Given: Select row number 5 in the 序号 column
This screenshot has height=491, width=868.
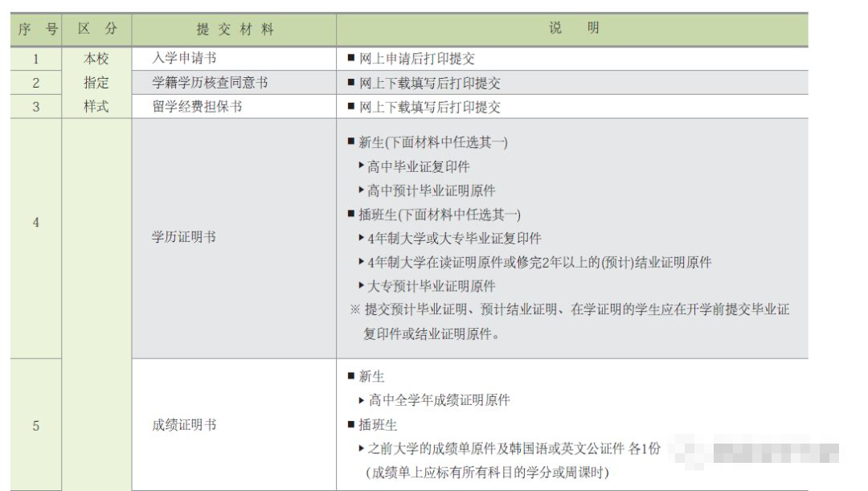Looking at the screenshot, I should tap(35, 426).
